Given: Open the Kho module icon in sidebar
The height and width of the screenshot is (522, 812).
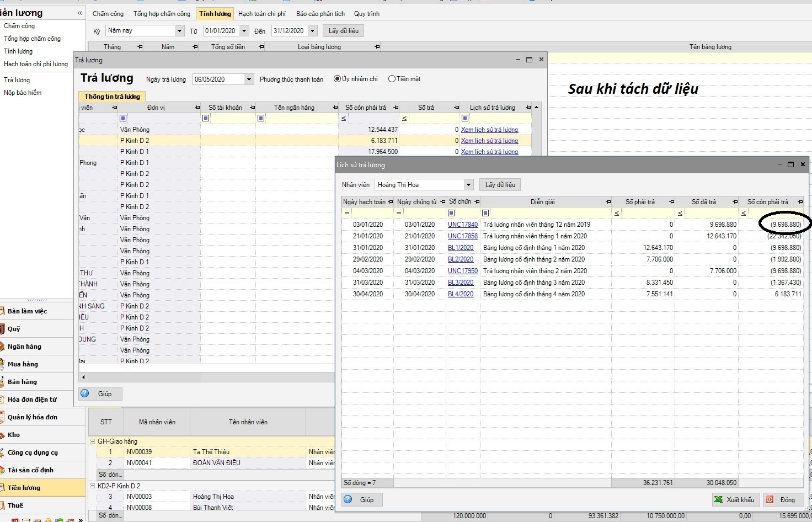Looking at the screenshot, I should (x=3, y=435).
